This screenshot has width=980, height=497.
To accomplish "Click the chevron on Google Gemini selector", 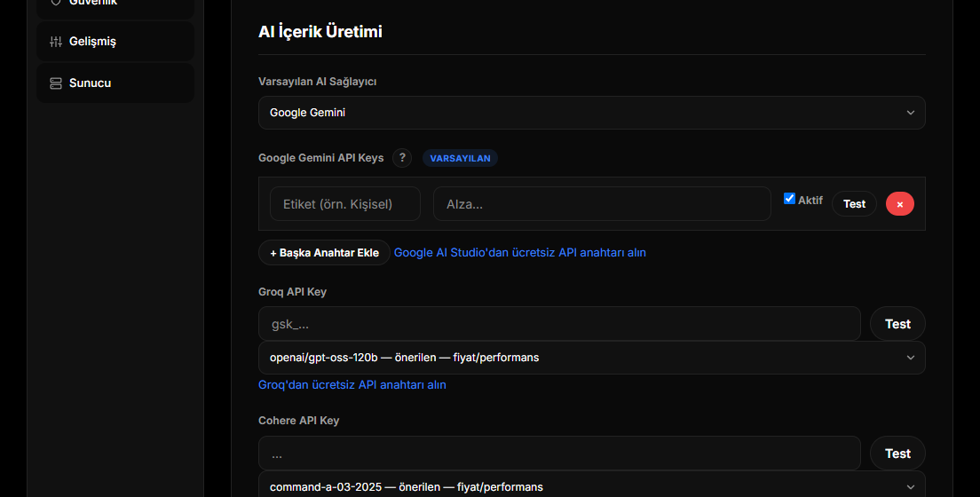I will coord(910,113).
